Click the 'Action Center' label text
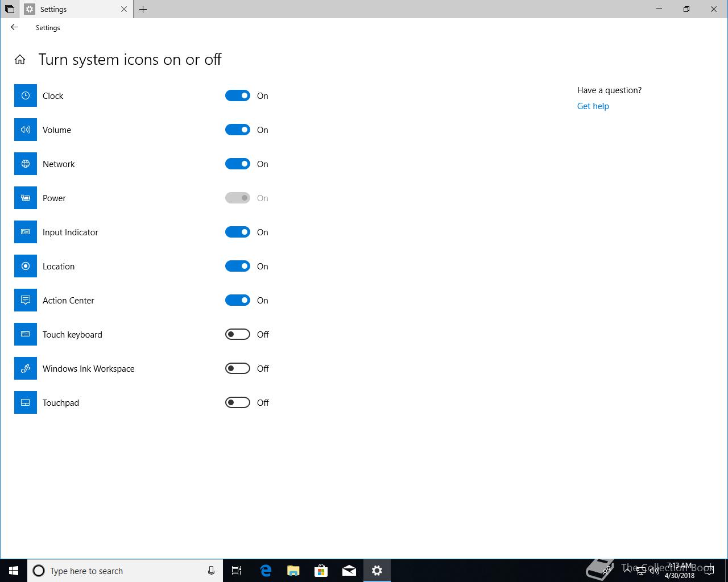The height and width of the screenshot is (582, 728). click(68, 300)
